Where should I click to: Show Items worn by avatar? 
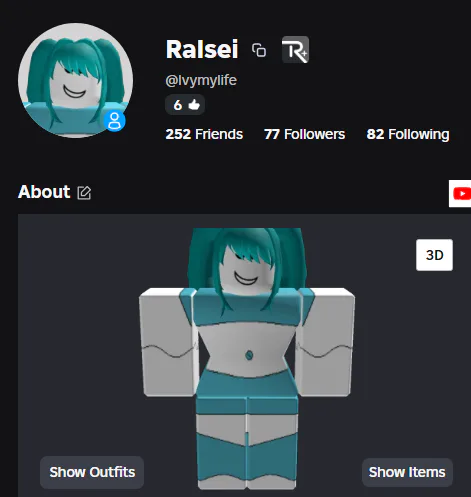[407, 472]
